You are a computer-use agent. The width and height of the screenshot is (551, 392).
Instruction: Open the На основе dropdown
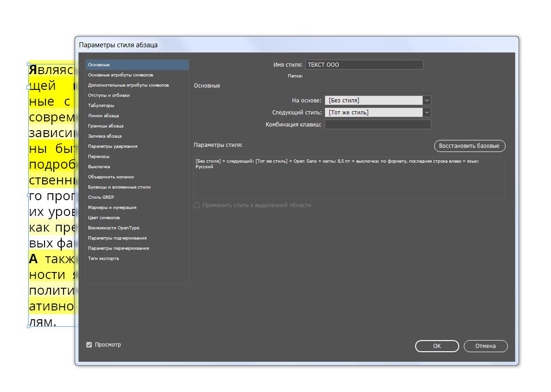coord(378,101)
